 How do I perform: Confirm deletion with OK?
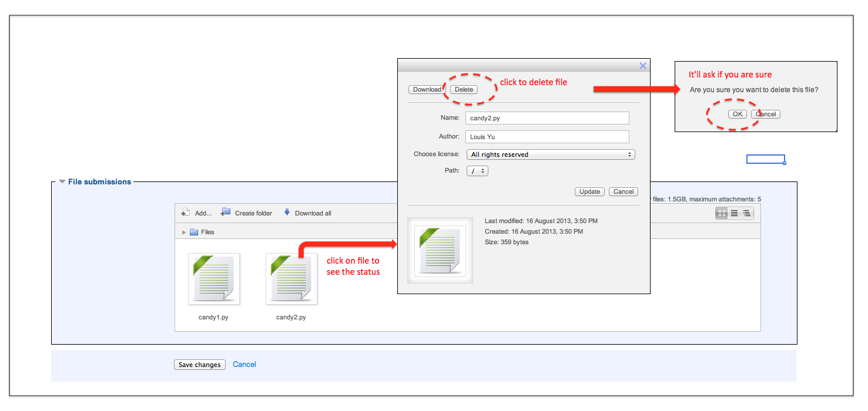coord(738,114)
